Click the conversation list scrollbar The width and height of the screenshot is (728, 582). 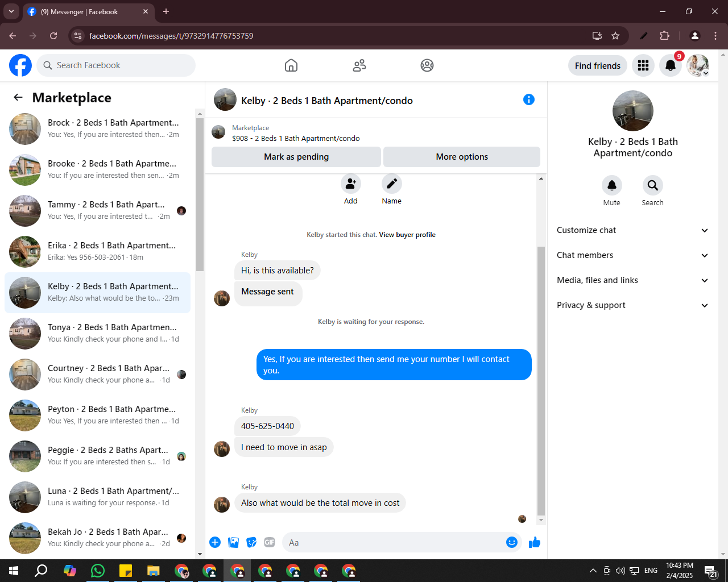tap(200, 194)
